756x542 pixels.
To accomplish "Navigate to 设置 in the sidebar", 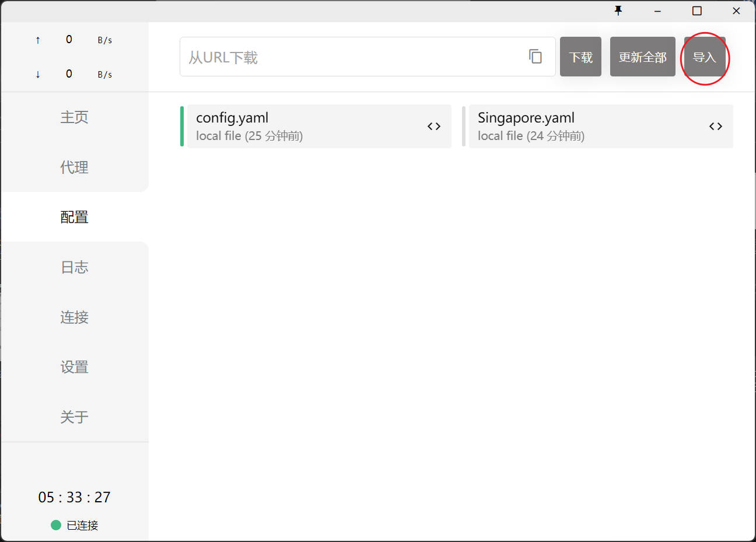I will 74,367.
